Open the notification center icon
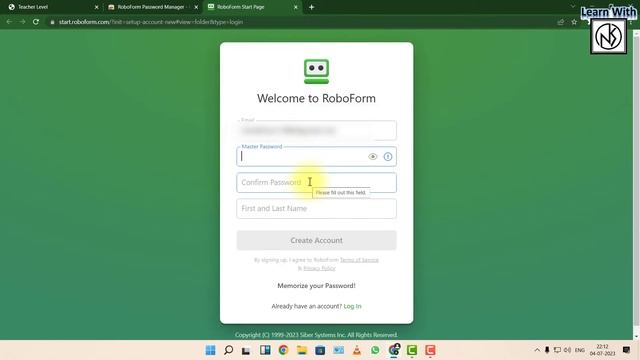640x360 pixels. 626,350
